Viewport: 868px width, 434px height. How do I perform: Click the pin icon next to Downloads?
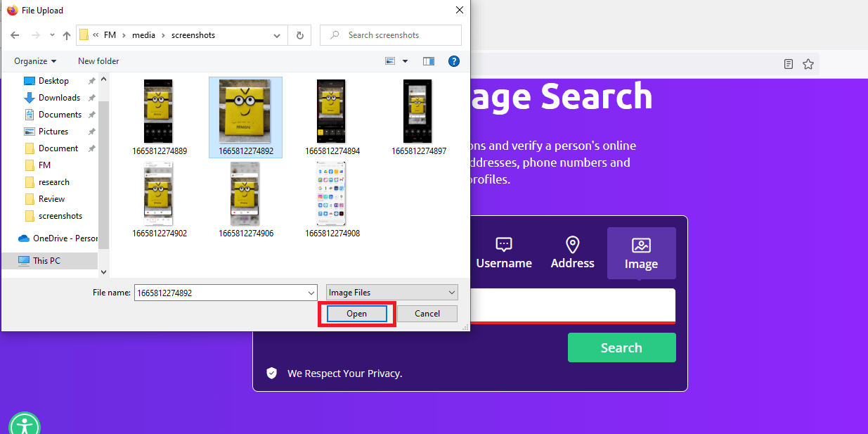pos(91,98)
